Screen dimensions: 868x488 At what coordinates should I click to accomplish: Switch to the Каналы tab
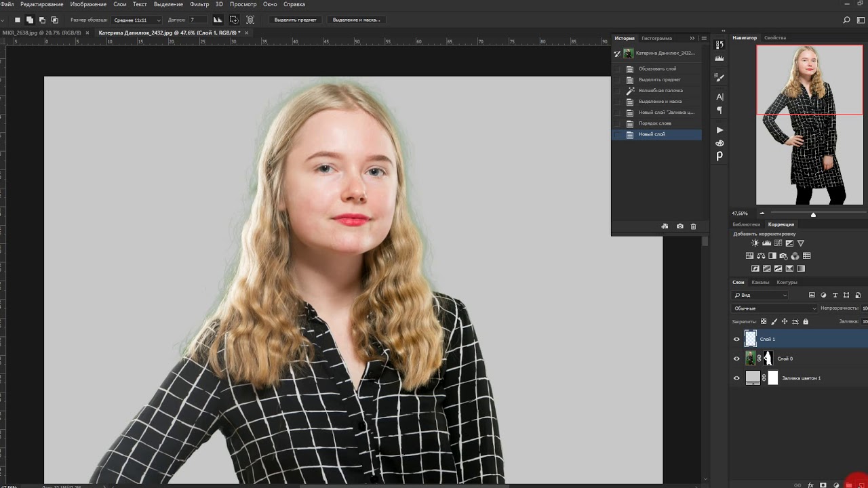tap(760, 282)
